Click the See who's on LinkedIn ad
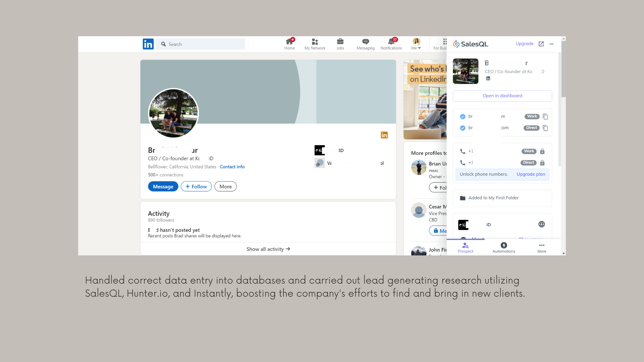The width and height of the screenshot is (644, 362). (425, 100)
